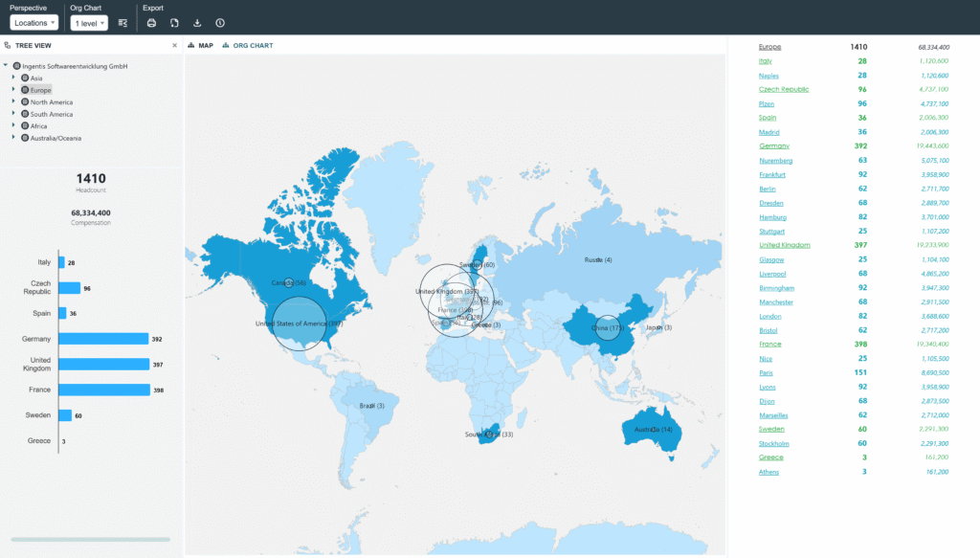Switch to the ORG CHART tab
The width and height of the screenshot is (980, 558).
pos(248,46)
